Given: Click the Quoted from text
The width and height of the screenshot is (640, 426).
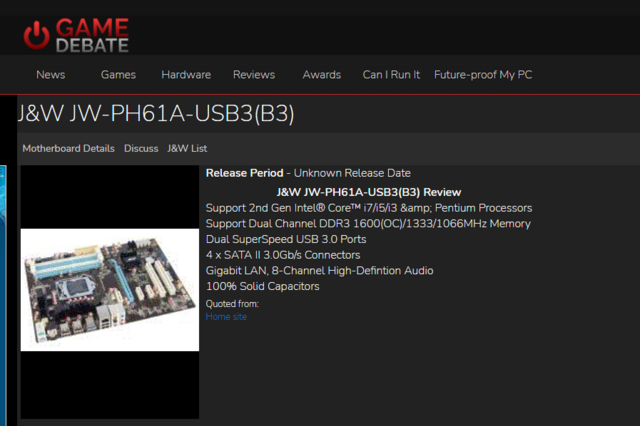Looking at the screenshot, I should (232, 304).
